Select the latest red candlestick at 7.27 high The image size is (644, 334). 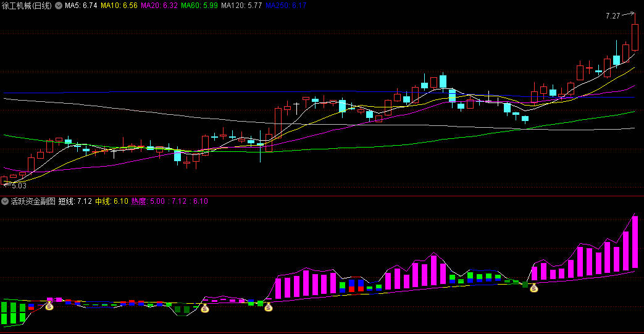[635, 37]
